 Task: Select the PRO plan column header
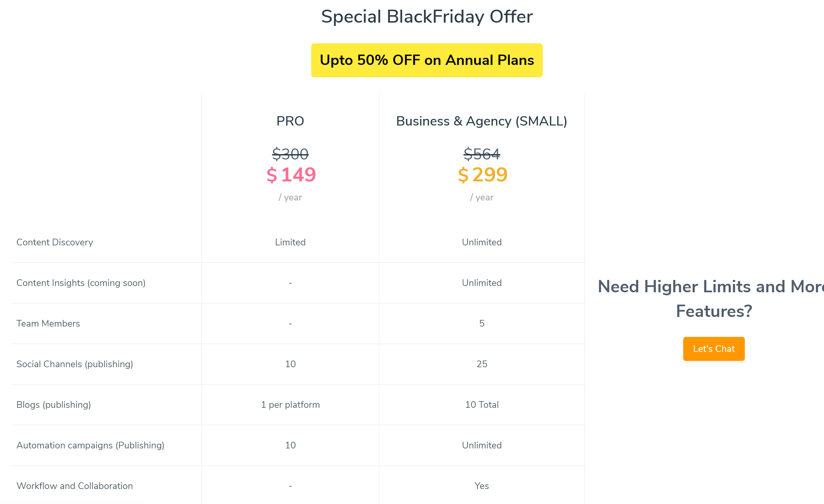point(290,121)
